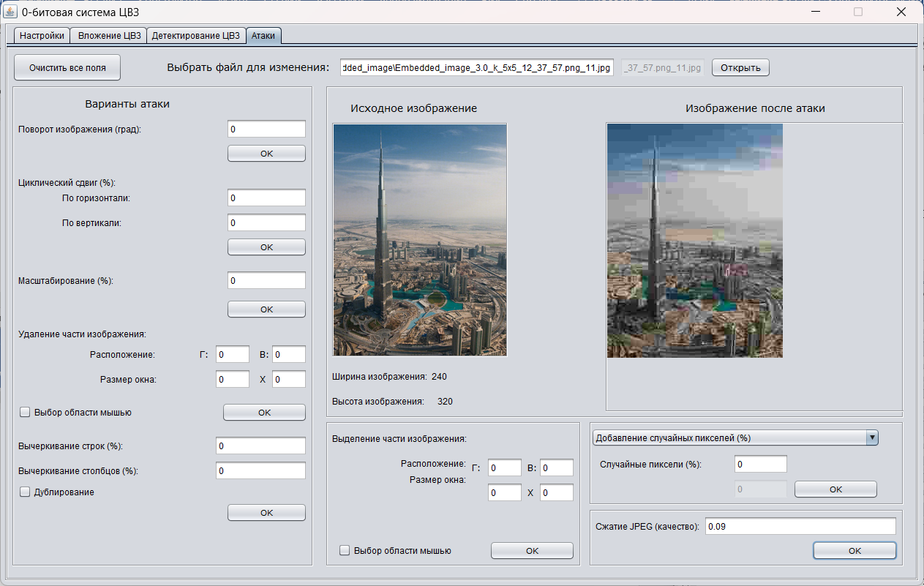Click the field after X in Выделение section
924x586 pixels.
[557, 493]
